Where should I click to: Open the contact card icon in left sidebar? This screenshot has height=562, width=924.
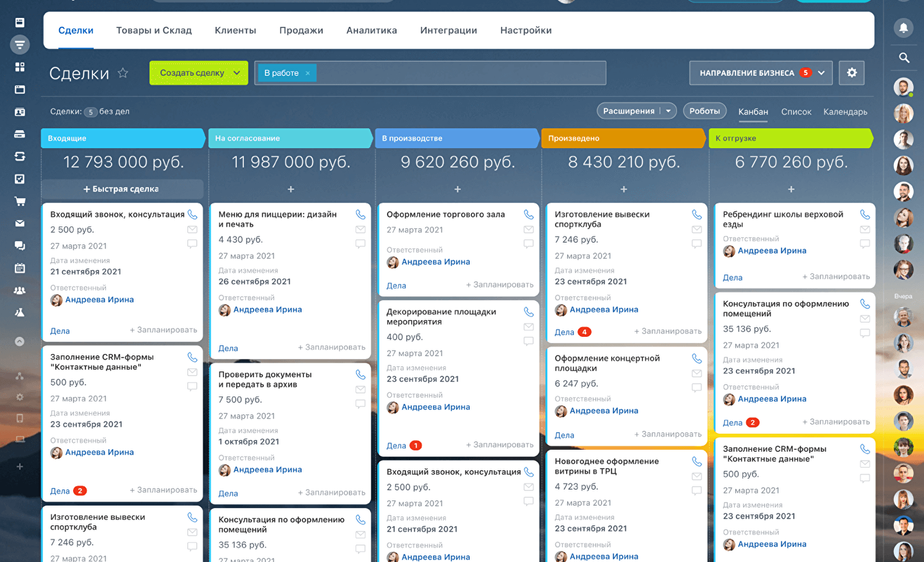click(x=20, y=112)
